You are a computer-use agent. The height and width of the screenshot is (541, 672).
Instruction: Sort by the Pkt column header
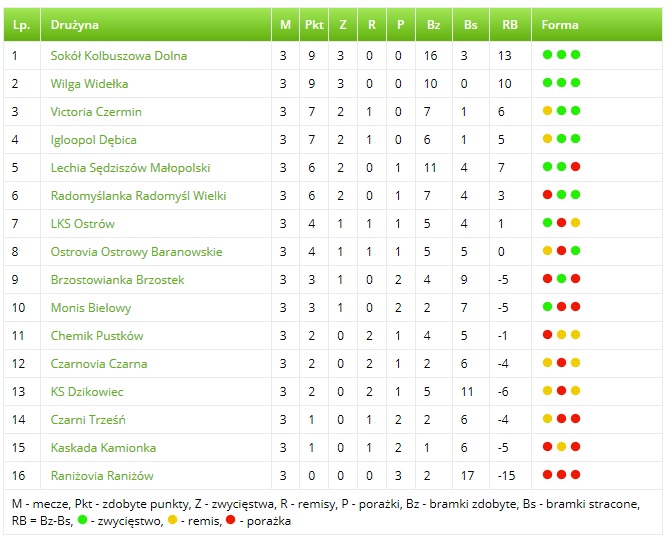tap(314, 24)
